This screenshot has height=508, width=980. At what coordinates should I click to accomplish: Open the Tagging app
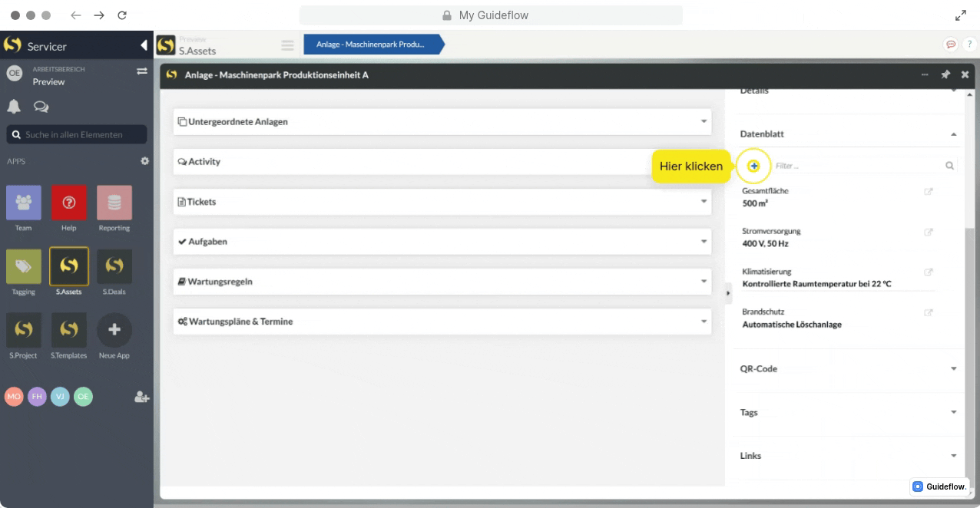[23, 267]
